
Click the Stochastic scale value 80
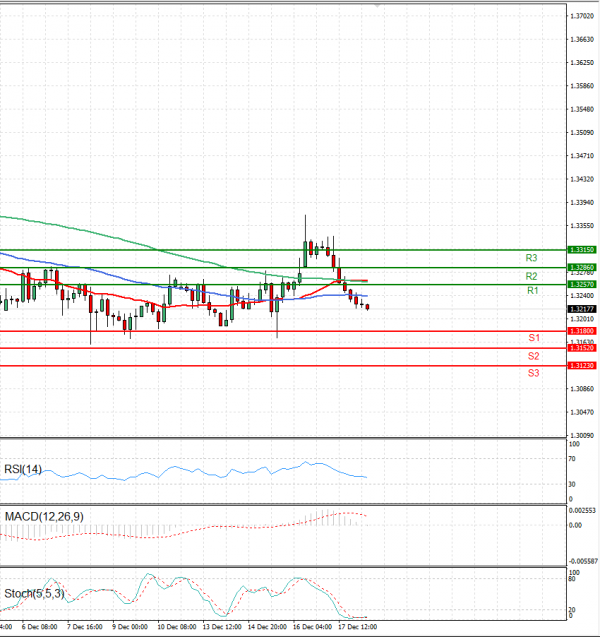pos(572,578)
